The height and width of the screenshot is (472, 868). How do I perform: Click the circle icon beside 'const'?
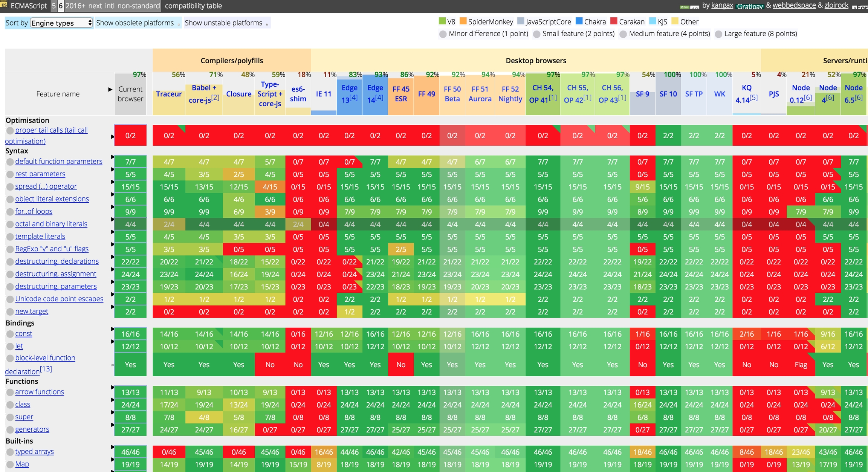click(10, 334)
